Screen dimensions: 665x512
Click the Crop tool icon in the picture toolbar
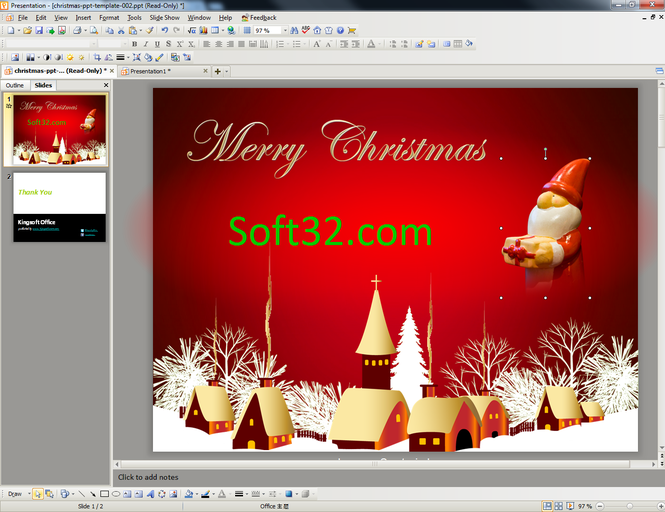click(97, 57)
